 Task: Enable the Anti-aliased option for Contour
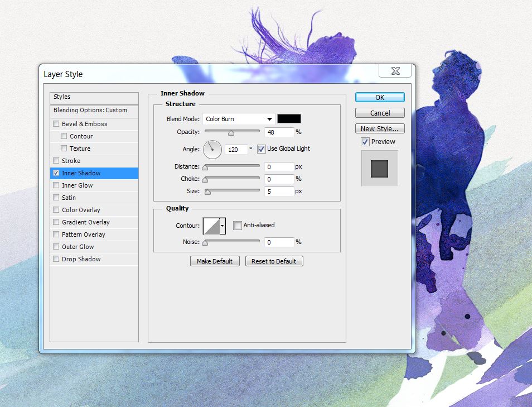(237, 225)
